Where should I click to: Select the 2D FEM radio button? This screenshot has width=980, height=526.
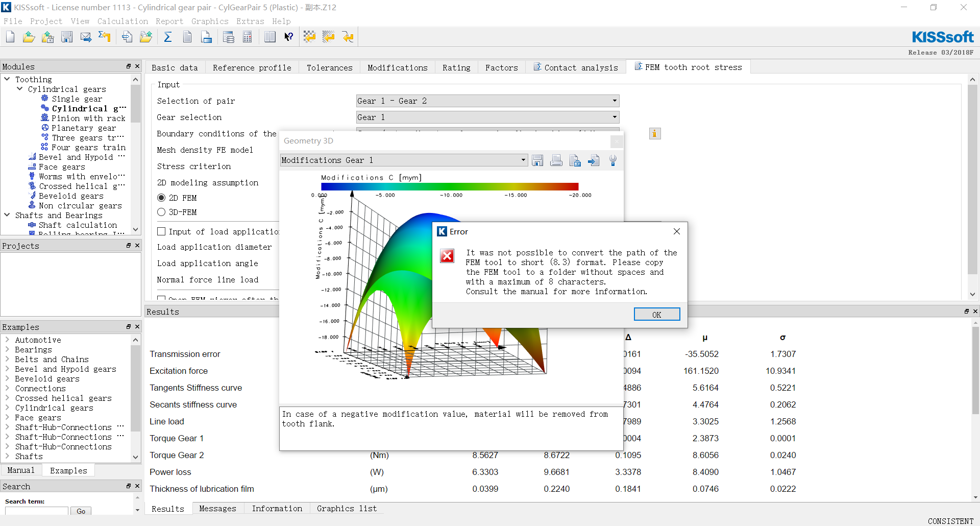pyautogui.click(x=161, y=198)
